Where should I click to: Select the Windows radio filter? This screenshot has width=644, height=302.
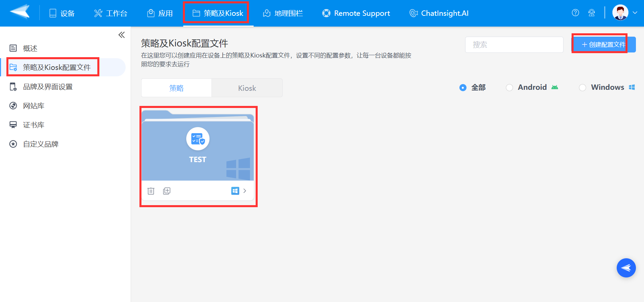pos(582,87)
